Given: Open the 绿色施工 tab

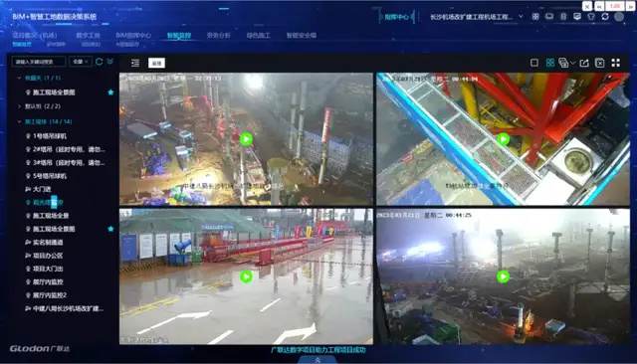Looking at the screenshot, I should tap(259, 35).
